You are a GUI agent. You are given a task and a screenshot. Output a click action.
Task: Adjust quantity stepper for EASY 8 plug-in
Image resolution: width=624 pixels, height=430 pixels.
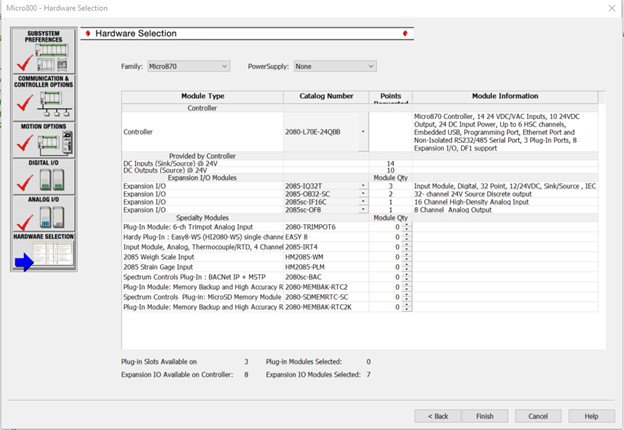(x=406, y=237)
